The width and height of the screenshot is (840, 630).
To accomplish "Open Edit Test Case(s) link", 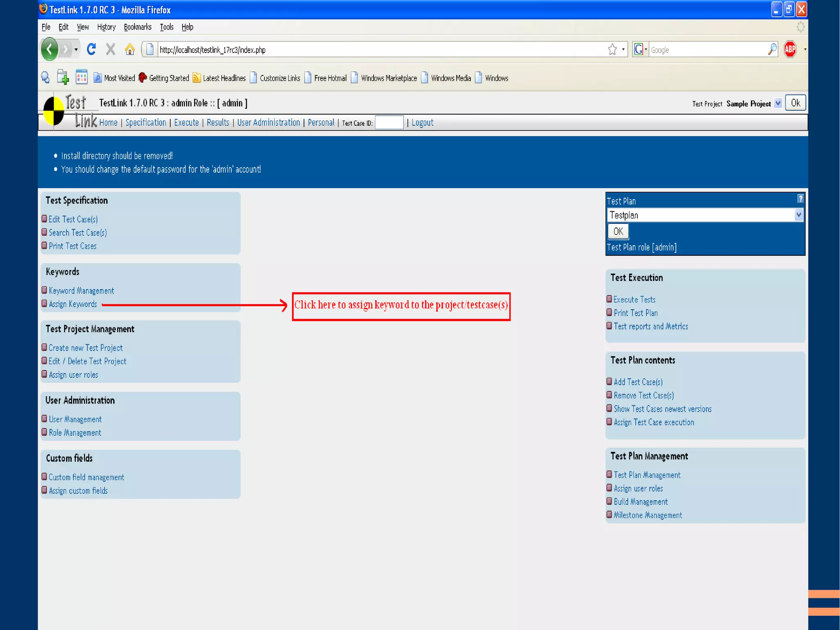I will tap(73, 219).
